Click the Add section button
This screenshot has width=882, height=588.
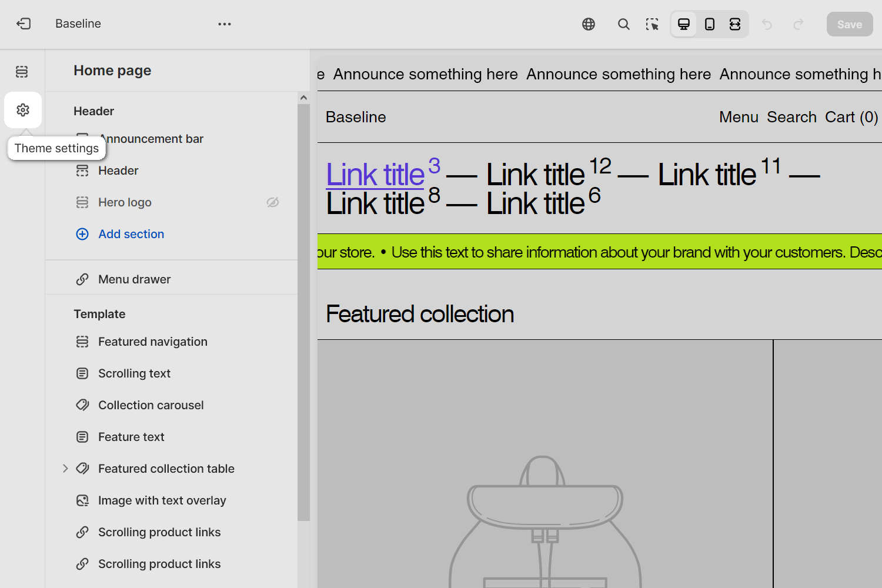point(131,233)
